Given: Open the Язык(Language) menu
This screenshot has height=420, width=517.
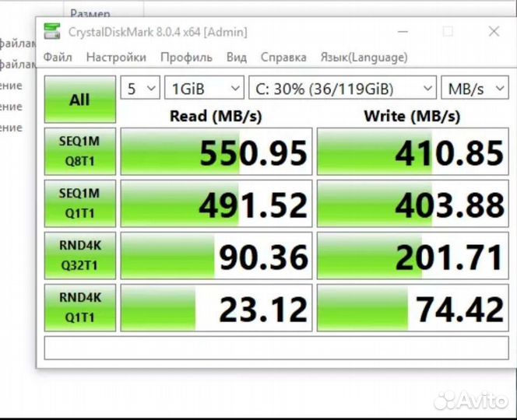Looking at the screenshot, I should point(364,58).
